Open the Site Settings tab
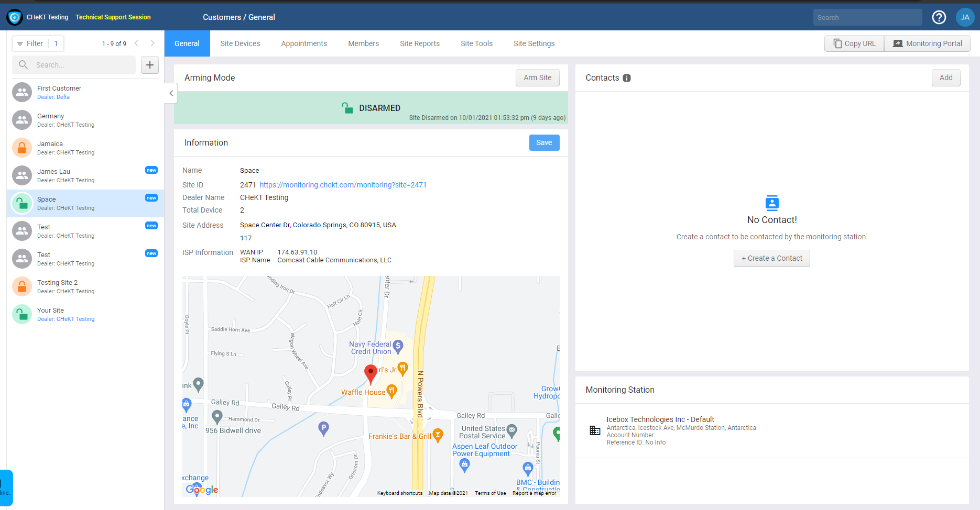 coord(534,43)
